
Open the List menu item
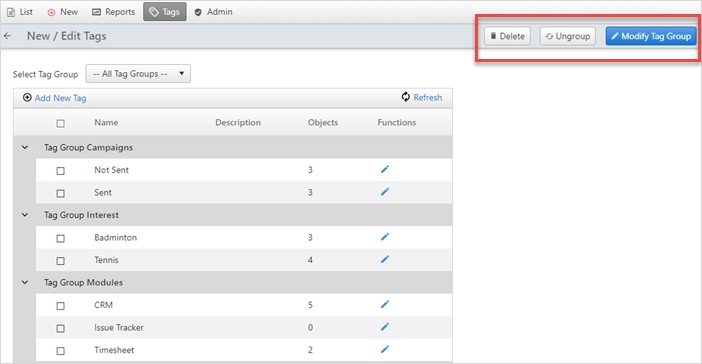click(20, 12)
